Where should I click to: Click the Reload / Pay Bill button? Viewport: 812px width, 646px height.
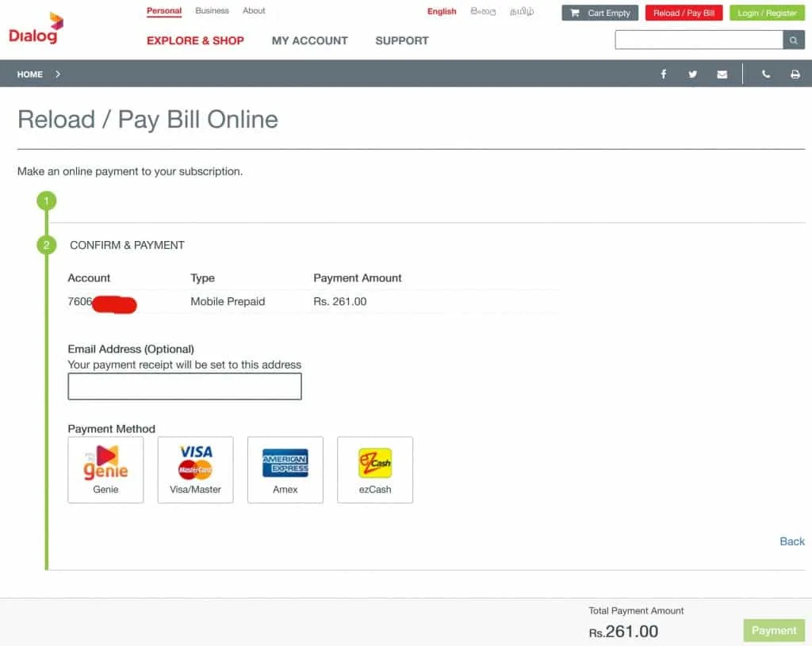[x=684, y=13]
